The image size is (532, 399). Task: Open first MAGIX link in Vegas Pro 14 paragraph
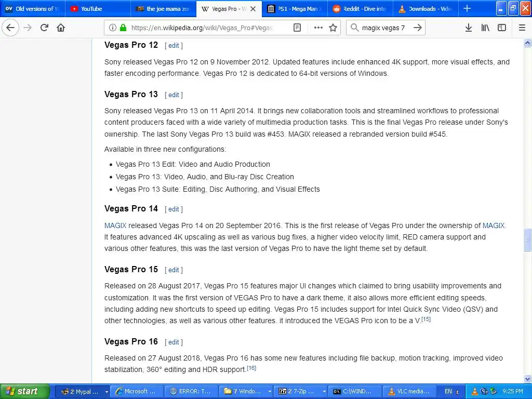click(x=115, y=225)
